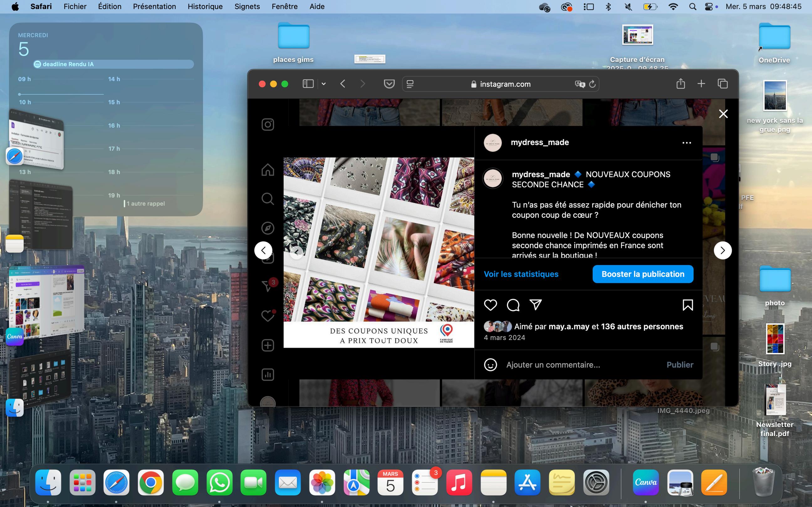Open Instagram Home from sidebar

tap(268, 170)
